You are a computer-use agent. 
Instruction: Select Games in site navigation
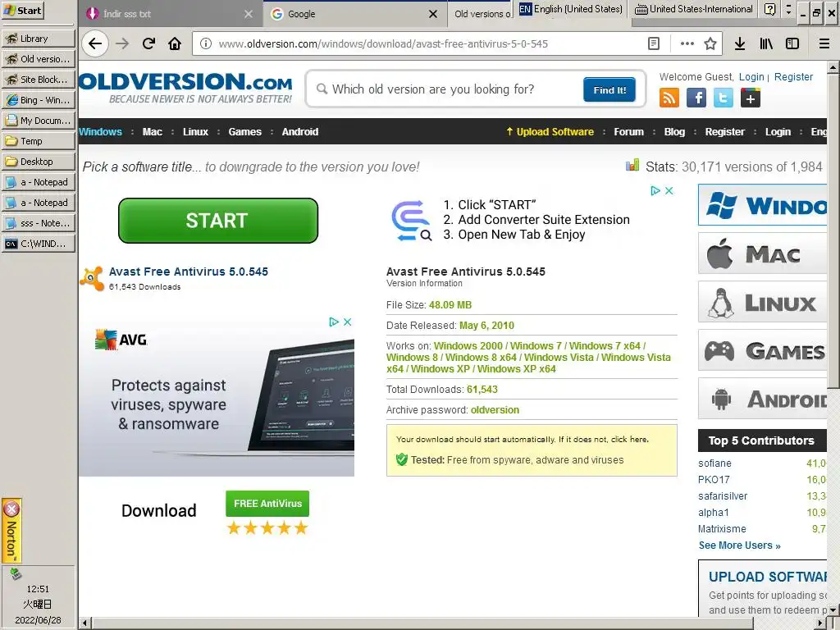click(244, 132)
